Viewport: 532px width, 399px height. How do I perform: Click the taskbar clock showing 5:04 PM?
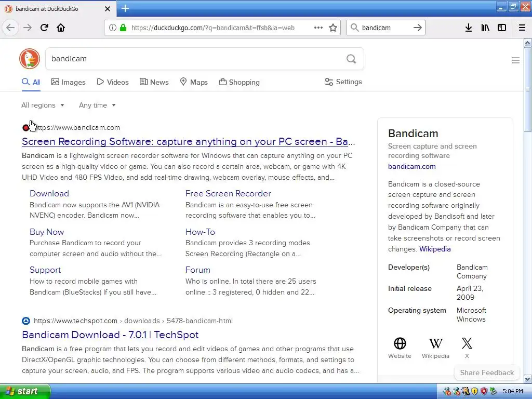coord(513,391)
